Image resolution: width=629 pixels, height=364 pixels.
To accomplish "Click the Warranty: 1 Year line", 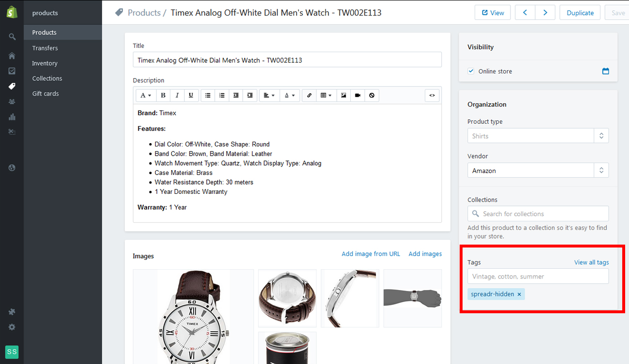I will (162, 207).
